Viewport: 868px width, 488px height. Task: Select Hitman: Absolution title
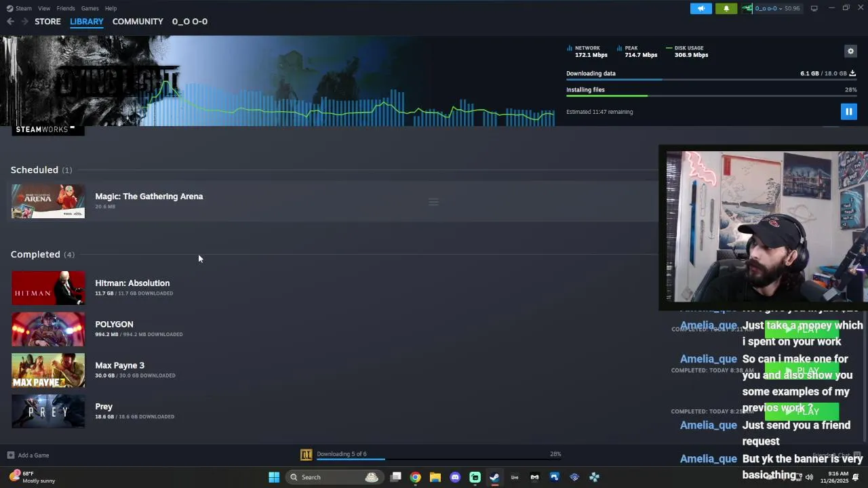(132, 283)
